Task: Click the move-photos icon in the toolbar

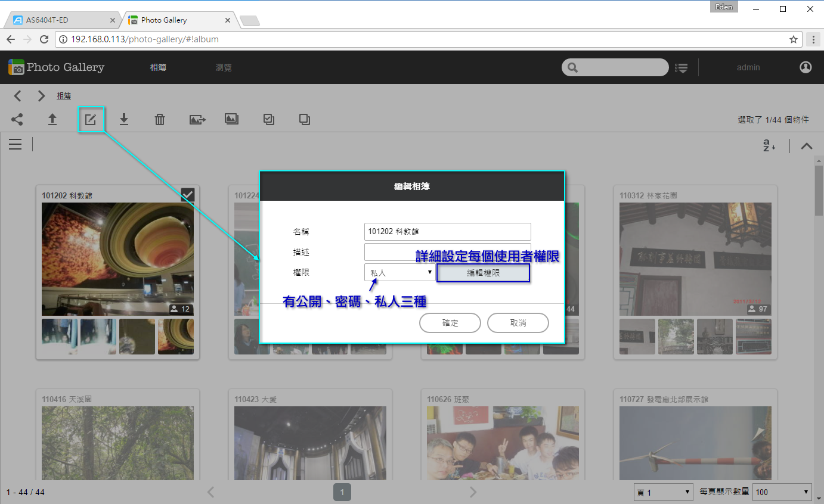Action: (197, 119)
